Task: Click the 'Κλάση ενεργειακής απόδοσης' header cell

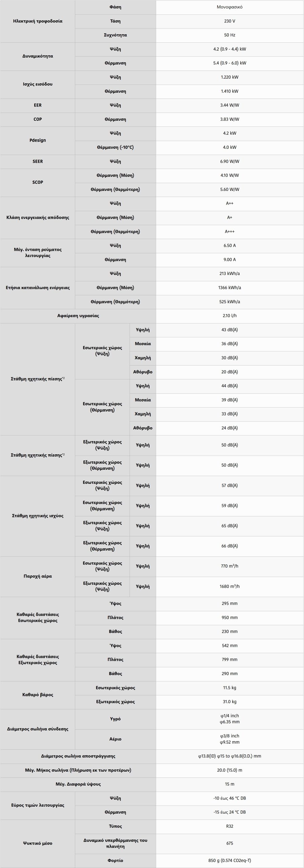Action: point(38,217)
